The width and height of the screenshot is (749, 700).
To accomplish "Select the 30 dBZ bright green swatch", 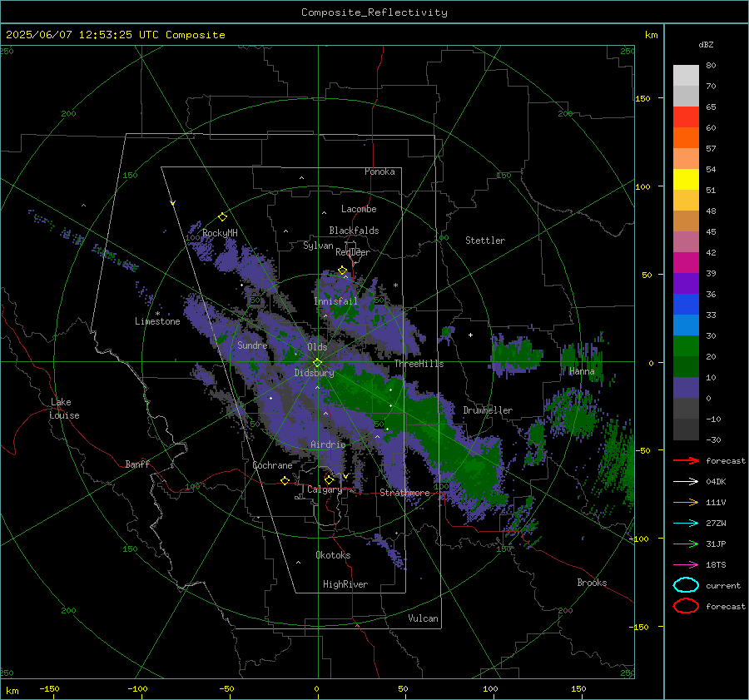I will [x=686, y=345].
